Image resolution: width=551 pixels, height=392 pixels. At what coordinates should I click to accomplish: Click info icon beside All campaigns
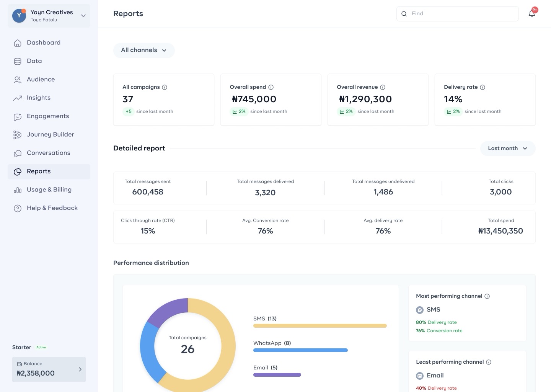pos(165,87)
